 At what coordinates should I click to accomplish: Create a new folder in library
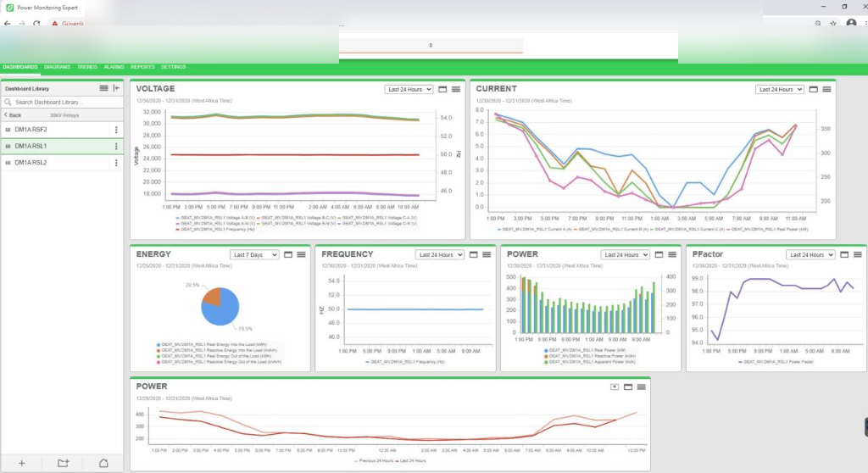pyautogui.click(x=63, y=463)
